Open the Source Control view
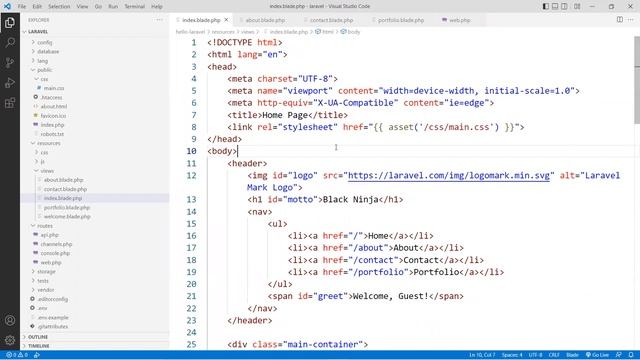Viewport: 640px width, 360px height. pos(10,62)
